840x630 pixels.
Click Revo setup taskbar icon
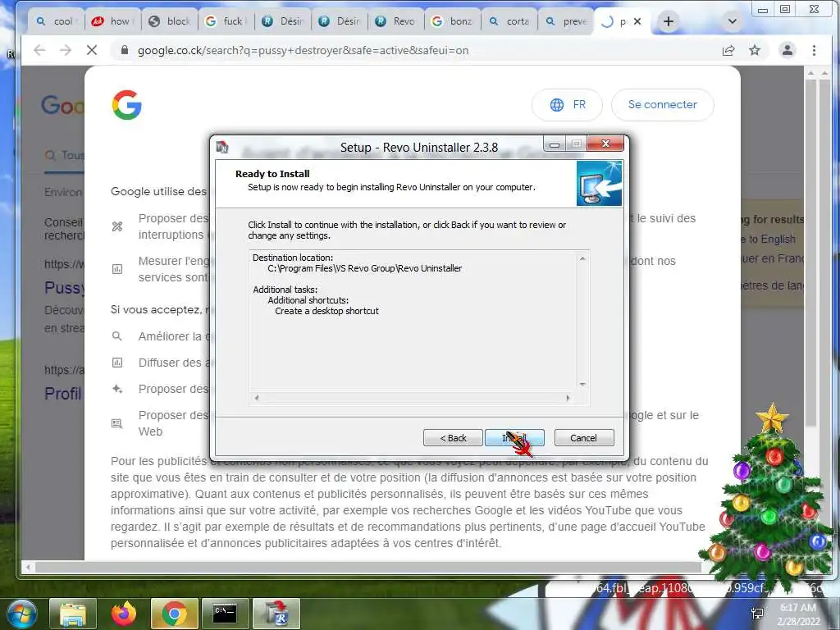[276, 614]
